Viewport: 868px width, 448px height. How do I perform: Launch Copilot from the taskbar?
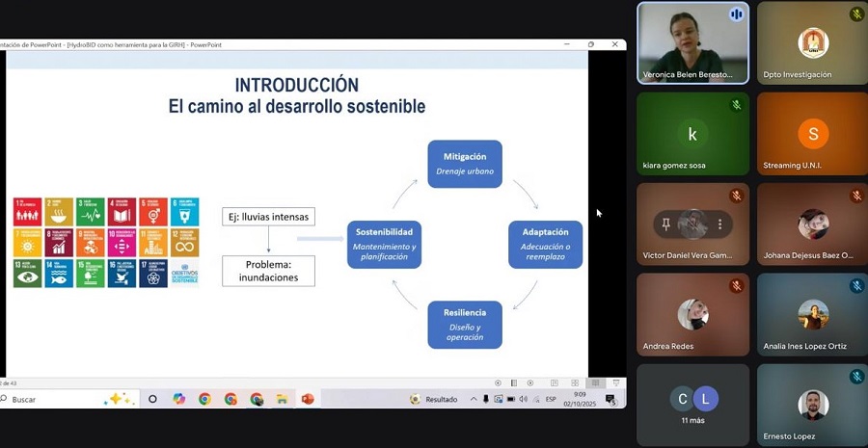click(178, 399)
